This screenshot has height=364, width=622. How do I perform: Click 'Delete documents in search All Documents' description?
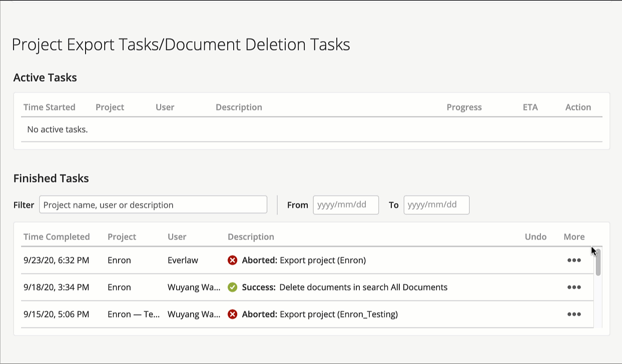363,287
